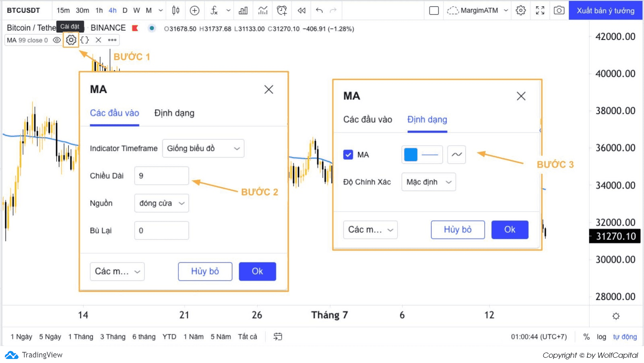Select 'Định dạng' tab in style dialog
The height and width of the screenshot is (363, 644).
(x=427, y=120)
